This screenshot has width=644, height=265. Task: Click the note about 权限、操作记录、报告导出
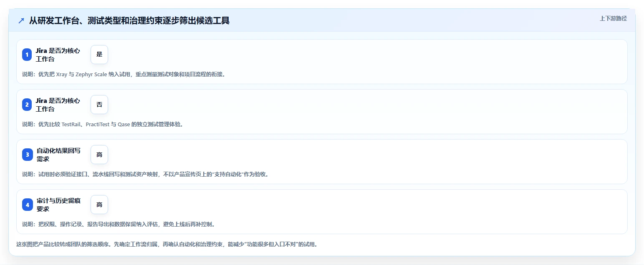tap(119, 224)
